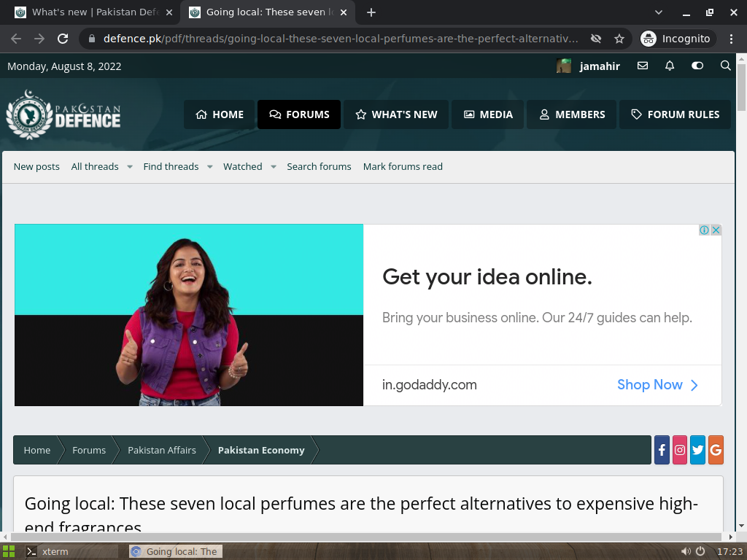
Task: Click the Pakistan Defence logo
Action: point(63,114)
